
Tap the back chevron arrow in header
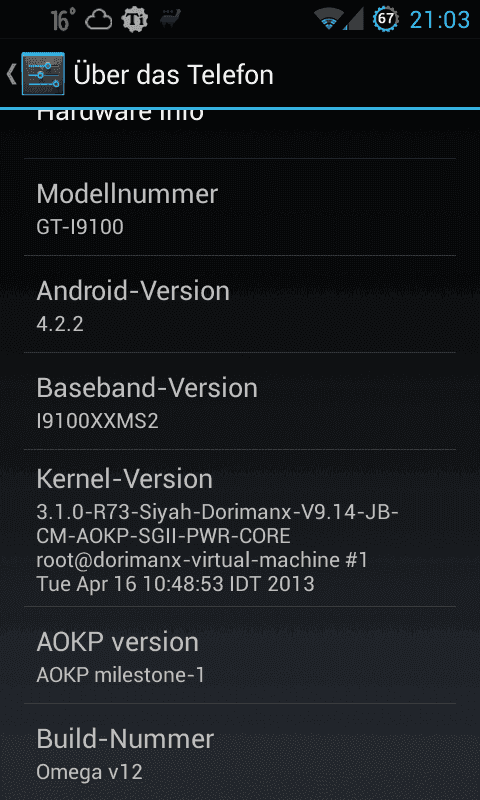pos(11,74)
